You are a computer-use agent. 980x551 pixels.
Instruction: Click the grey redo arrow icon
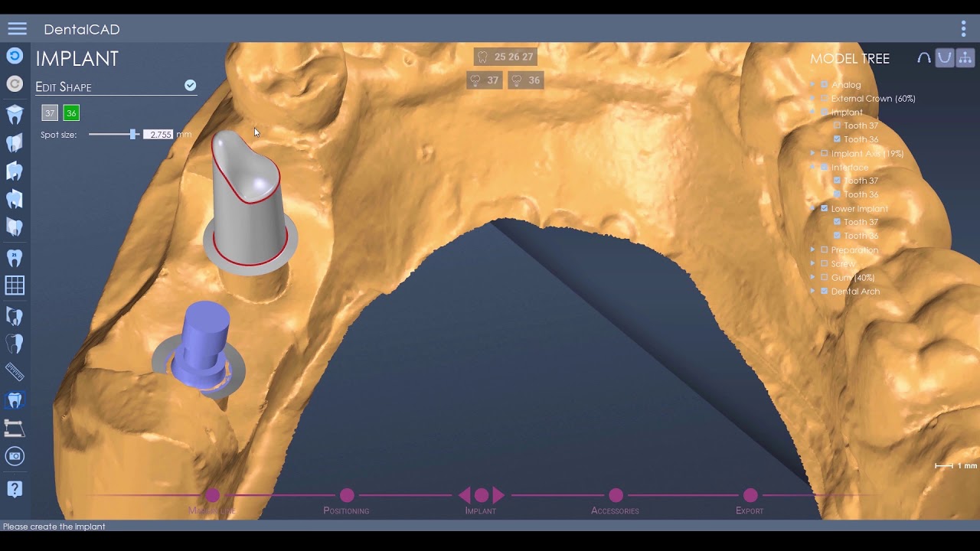click(15, 84)
